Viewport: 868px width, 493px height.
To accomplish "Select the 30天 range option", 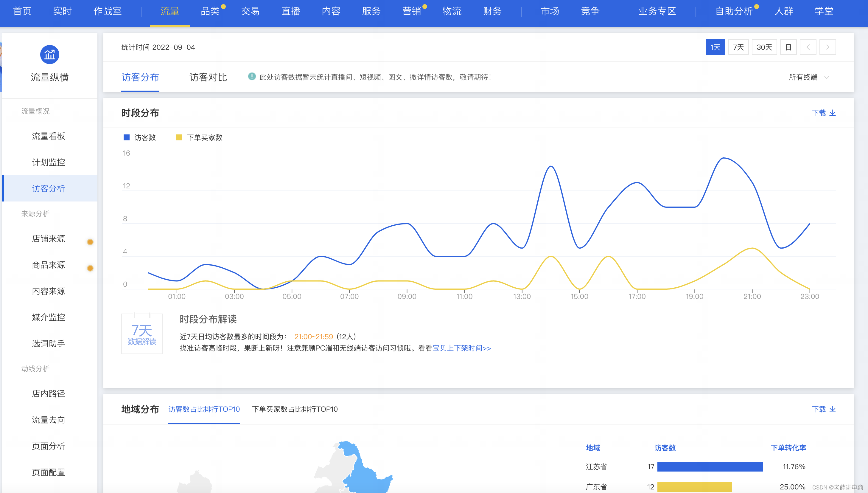I will [764, 47].
